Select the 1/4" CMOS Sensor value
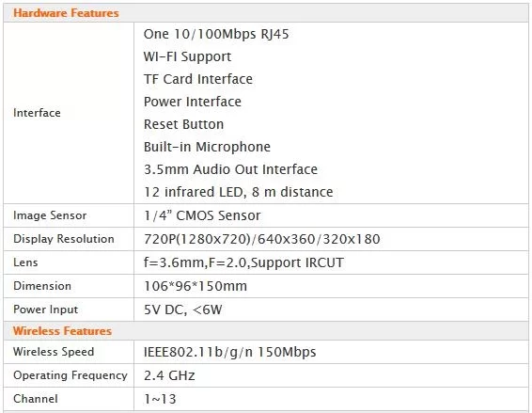Screen dimensions: 532x413 click(202, 215)
